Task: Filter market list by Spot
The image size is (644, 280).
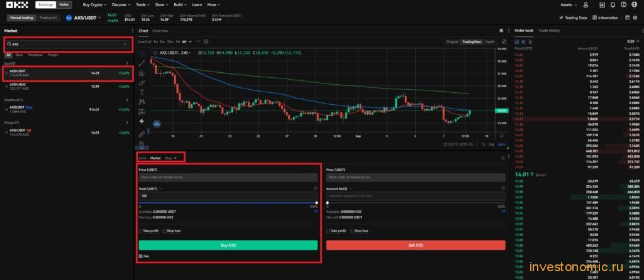Action: coord(19,55)
